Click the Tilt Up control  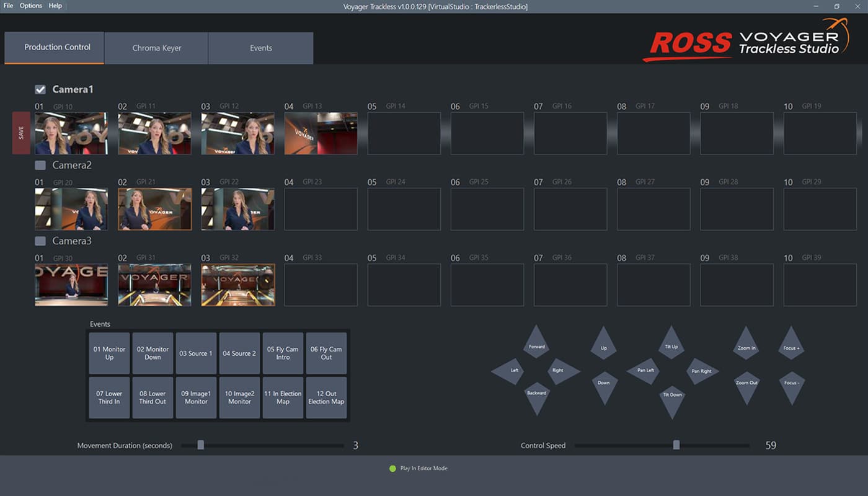tap(671, 344)
